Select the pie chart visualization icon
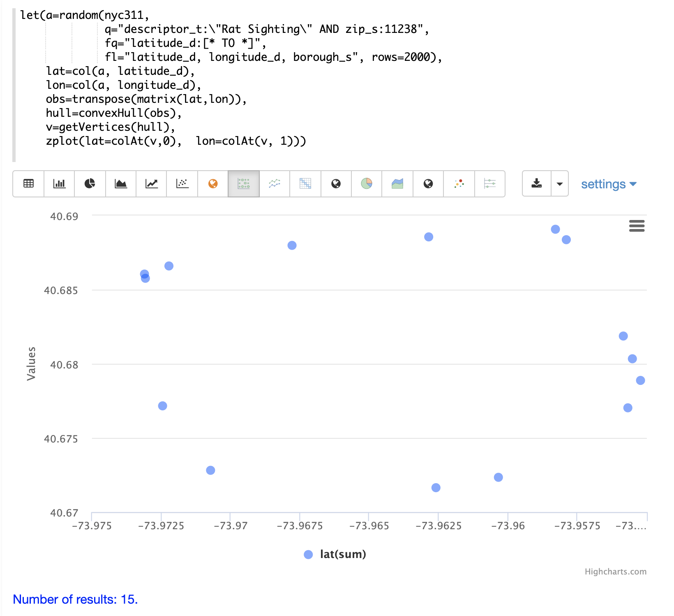 [90, 184]
